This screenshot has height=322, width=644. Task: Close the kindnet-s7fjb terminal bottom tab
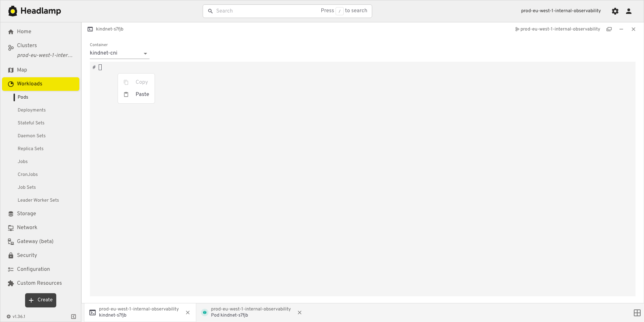188,313
